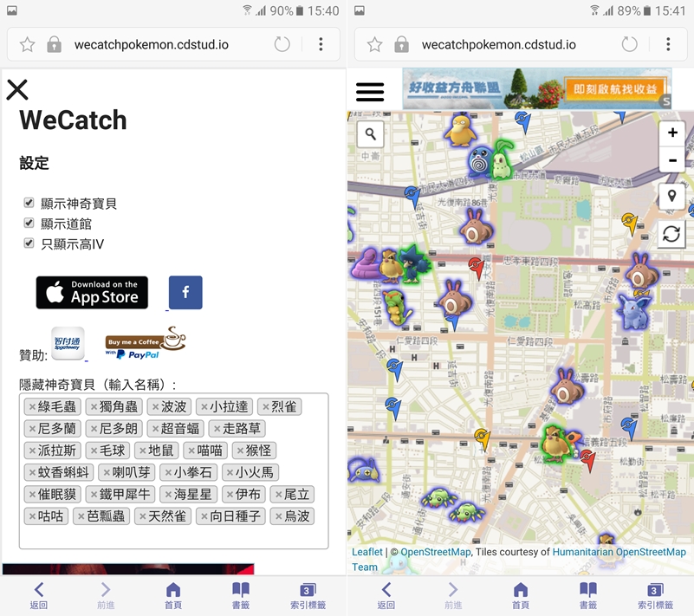
Task: Open Download on the App Store badge
Action: pos(92,293)
